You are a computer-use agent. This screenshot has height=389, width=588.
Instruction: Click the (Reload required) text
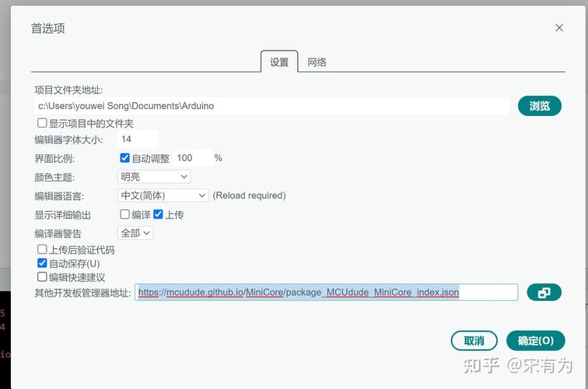click(249, 195)
